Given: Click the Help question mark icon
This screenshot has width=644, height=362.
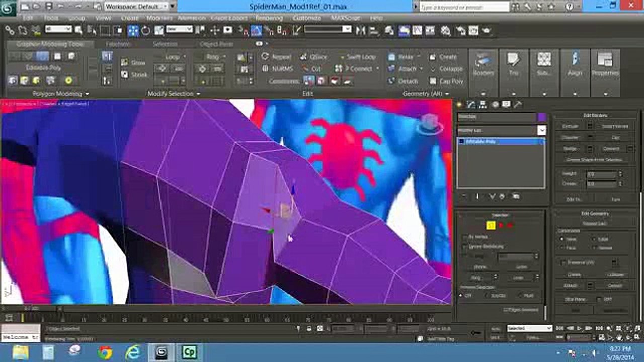Looking at the screenshot, I should (569, 7).
